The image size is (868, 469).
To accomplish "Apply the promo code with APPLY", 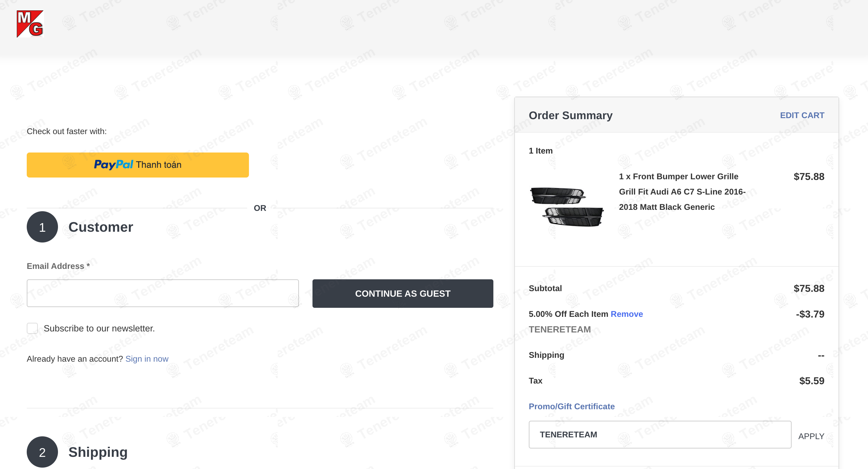I will tap(811, 436).
